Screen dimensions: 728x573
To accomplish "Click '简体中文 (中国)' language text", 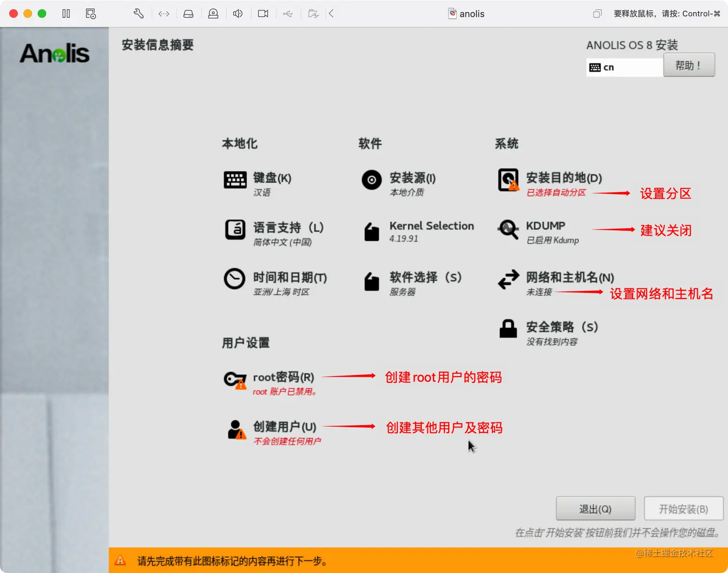I will pyautogui.click(x=283, y=242).
